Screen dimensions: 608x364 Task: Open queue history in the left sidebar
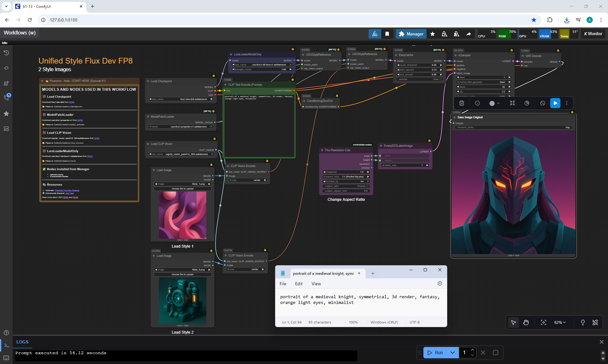click(6, 53)
